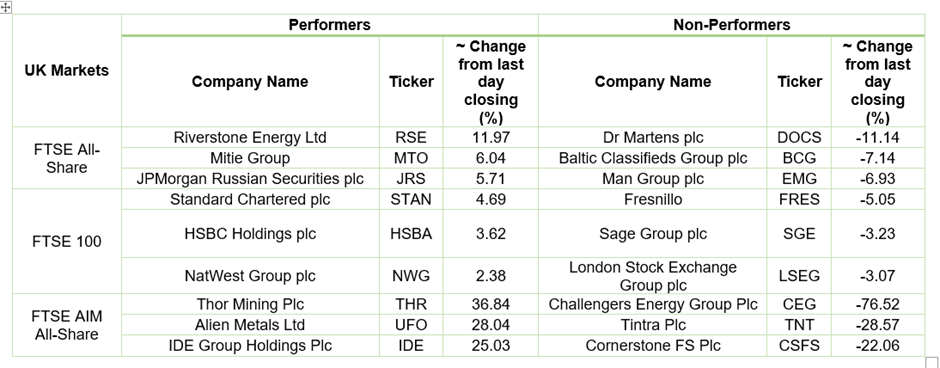Click the FTSE AIM All-Share label
The height and width of the screenshot is (368, 940).
(67, 325)
